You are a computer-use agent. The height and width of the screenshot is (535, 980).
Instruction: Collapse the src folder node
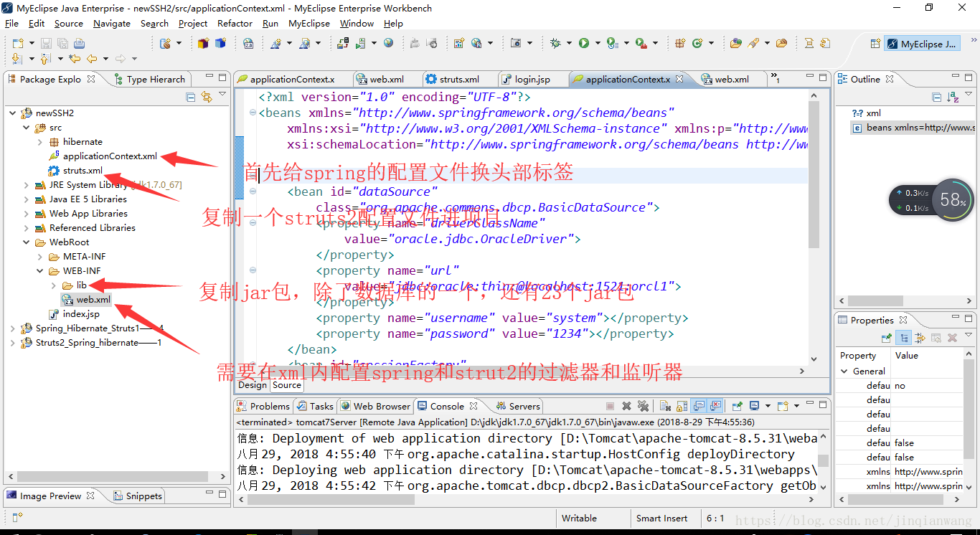tap(27, 128)
